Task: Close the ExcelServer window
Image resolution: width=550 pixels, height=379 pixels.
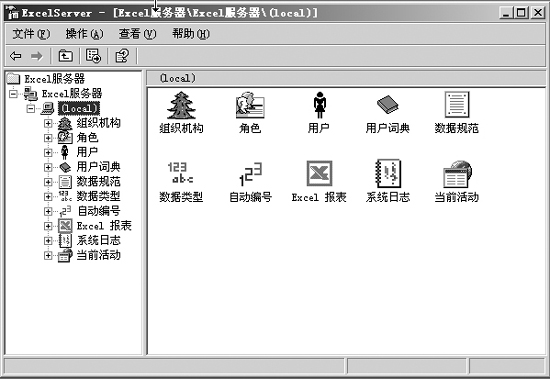Action: [537, 13]
